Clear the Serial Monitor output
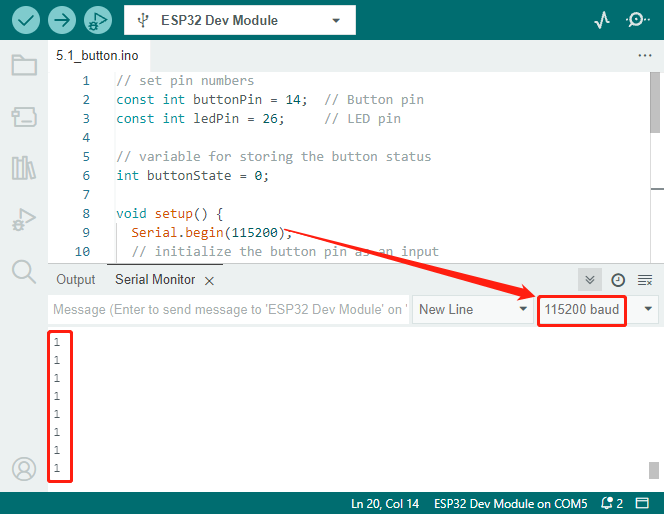 pos(645,280)
